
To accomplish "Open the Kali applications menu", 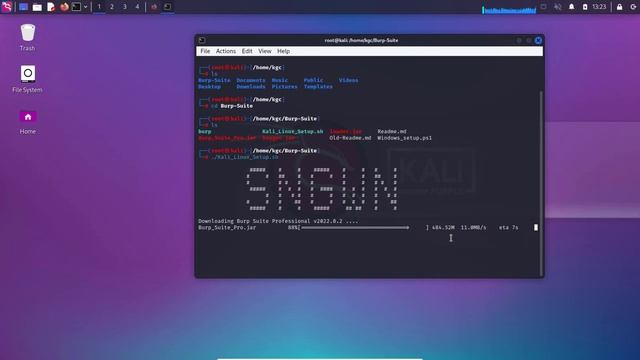I will pyautogui.click(x=7, y=7).
